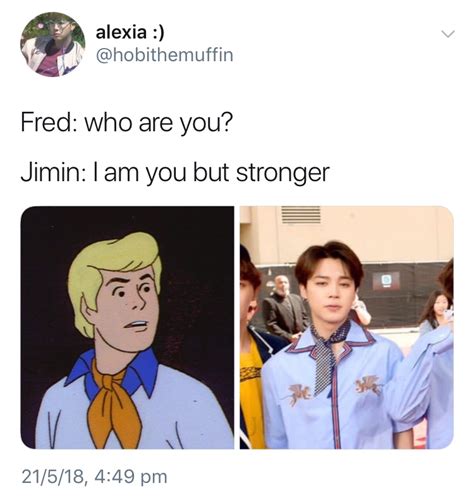Viewport: 474px width, 500px height.
Task: Click the small blue sign on black wall
Action: pos(386,280)
